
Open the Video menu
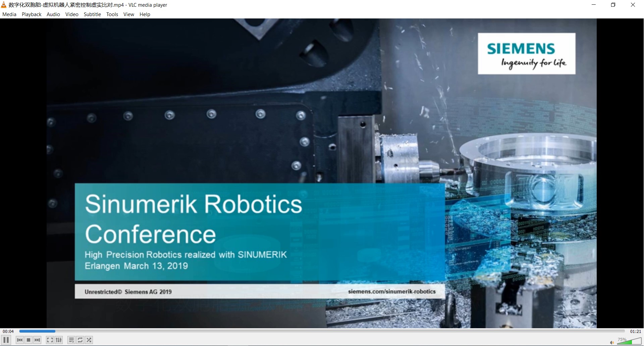point(72,14)
